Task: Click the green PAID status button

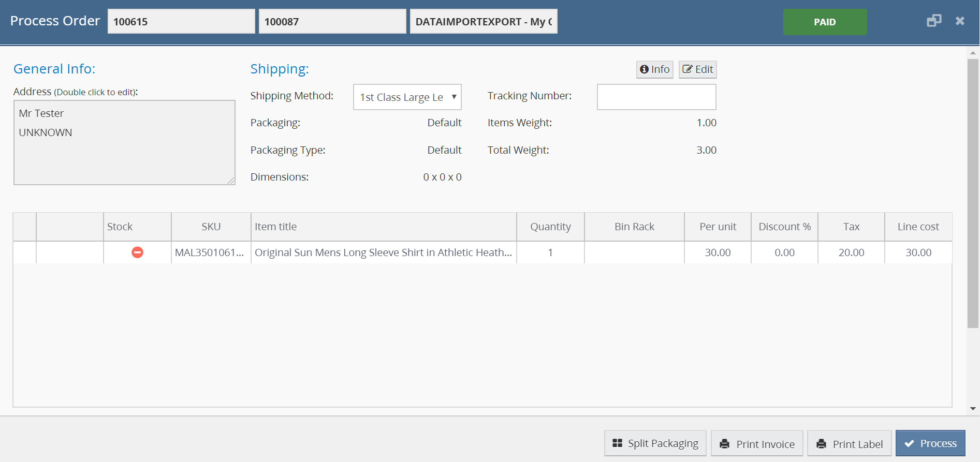Action: point(825,22)
